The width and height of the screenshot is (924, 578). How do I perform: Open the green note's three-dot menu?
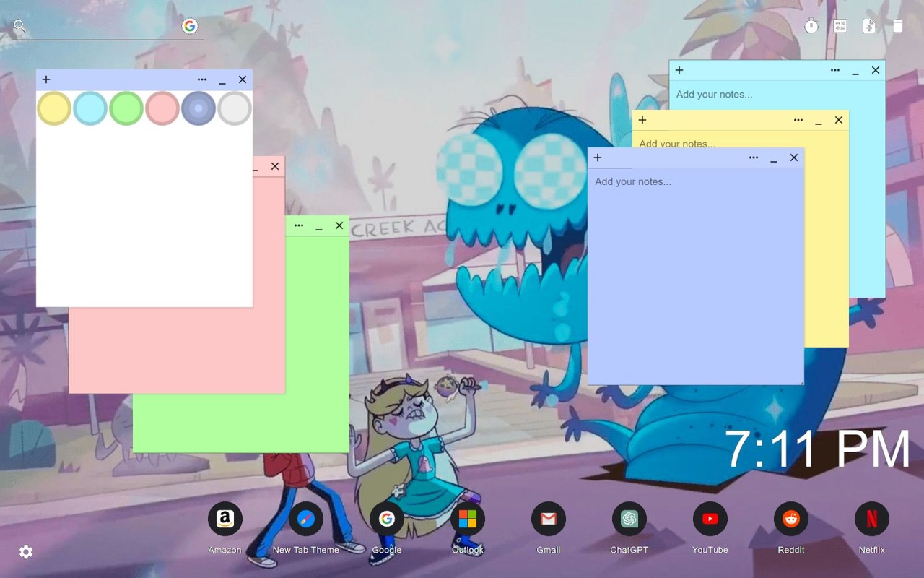(x=299, y=225)
